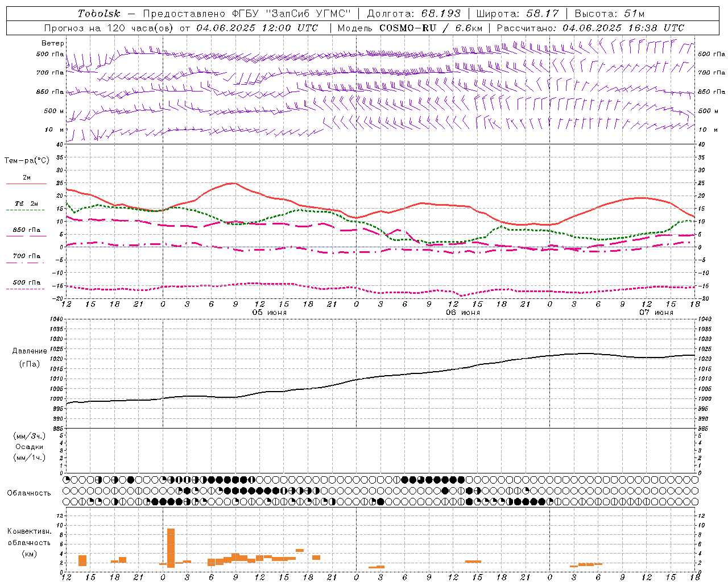Screen dimensions: 728x582
Task: Click the date label 07 июня
Action: pyautogui.click(x=656, y=313)
